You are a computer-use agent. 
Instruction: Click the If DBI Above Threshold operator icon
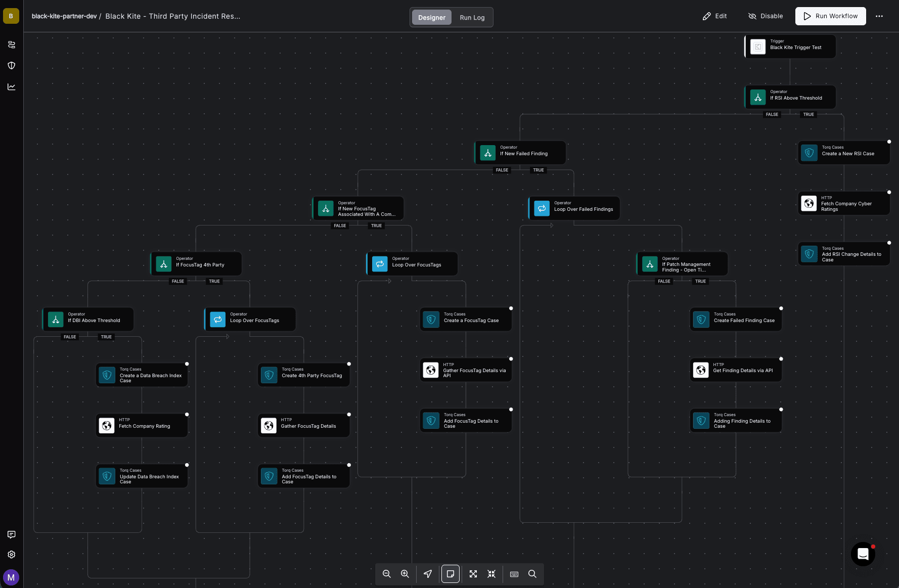tap(56, 320)
